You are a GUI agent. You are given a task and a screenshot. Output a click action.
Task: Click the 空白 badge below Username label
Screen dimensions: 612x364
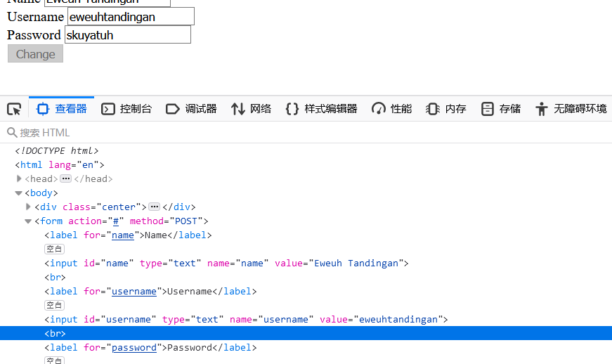pos(54,305)
